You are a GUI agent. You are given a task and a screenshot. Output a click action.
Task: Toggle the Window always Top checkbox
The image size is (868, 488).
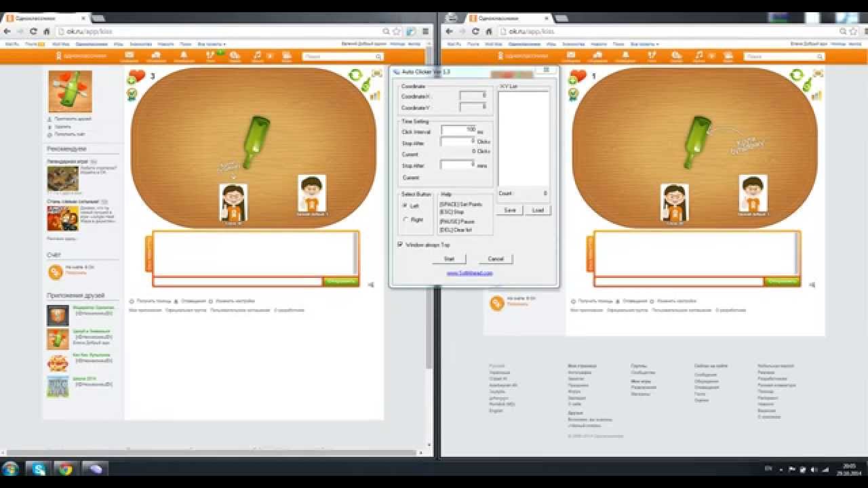[x=400, y=245]
